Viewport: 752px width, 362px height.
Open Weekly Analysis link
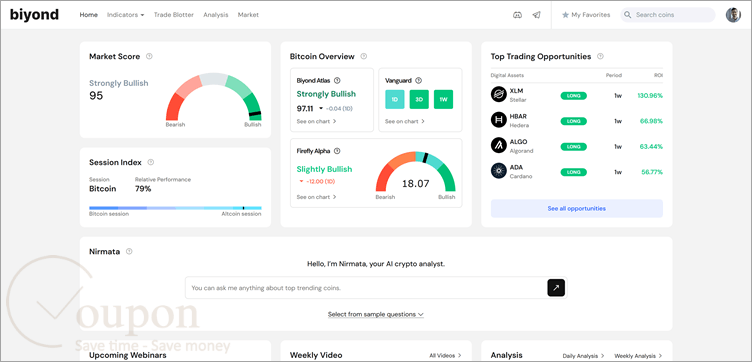[638, 356]
